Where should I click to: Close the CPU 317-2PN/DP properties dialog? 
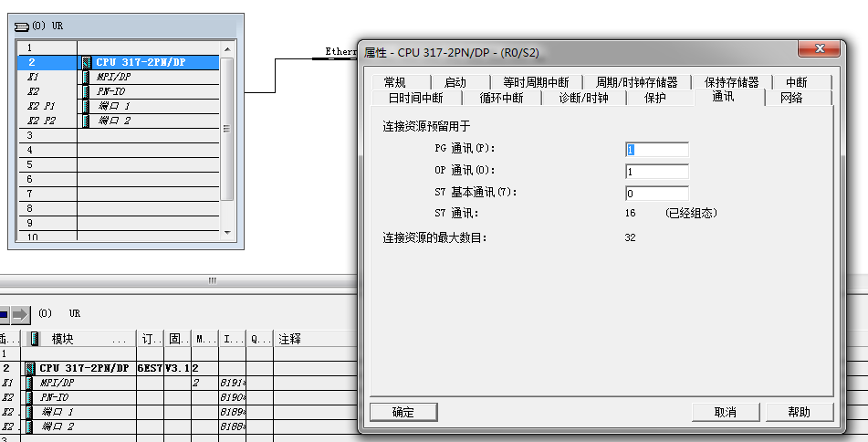pyautogui.click(x=820, y=48)
